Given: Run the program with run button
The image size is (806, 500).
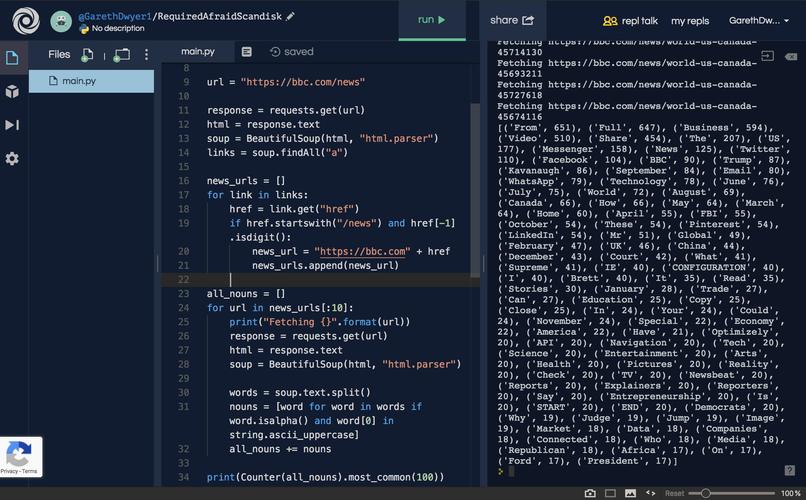Looking at the screenshot, I should tap(432, 20).
